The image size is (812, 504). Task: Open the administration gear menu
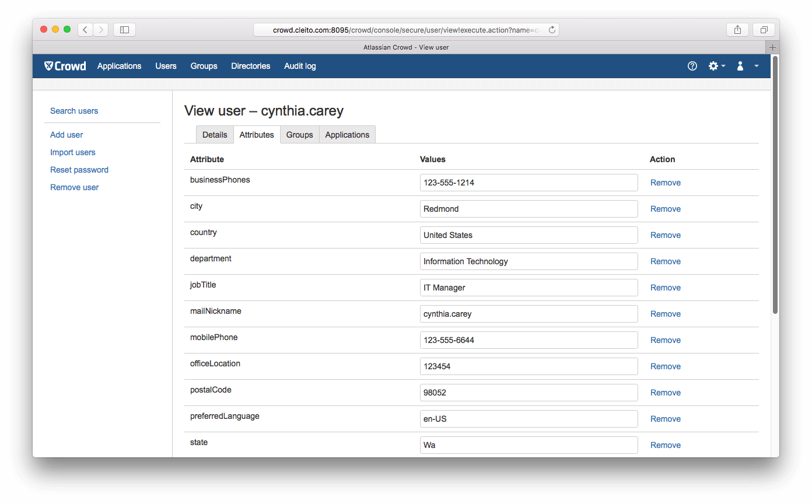(717, 66)
